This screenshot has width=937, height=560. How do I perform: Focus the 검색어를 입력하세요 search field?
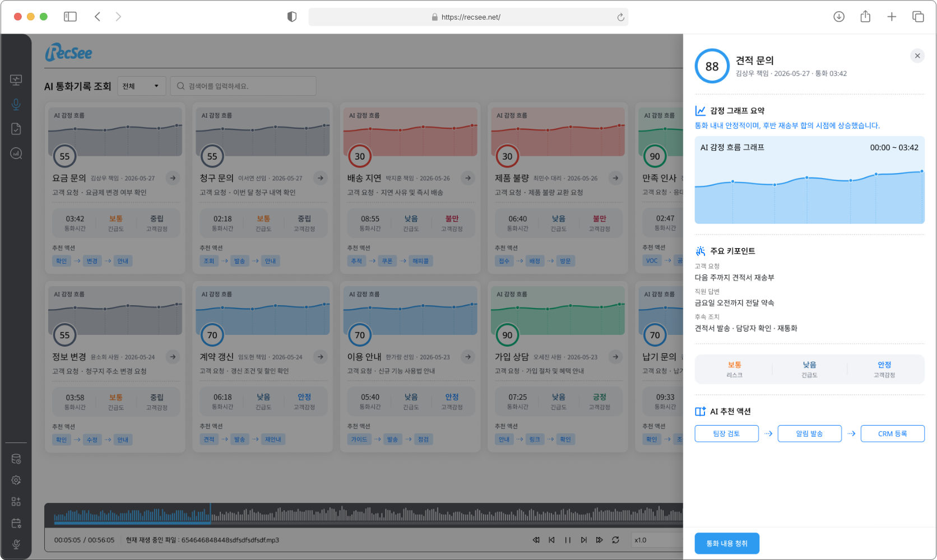(243, 86)
